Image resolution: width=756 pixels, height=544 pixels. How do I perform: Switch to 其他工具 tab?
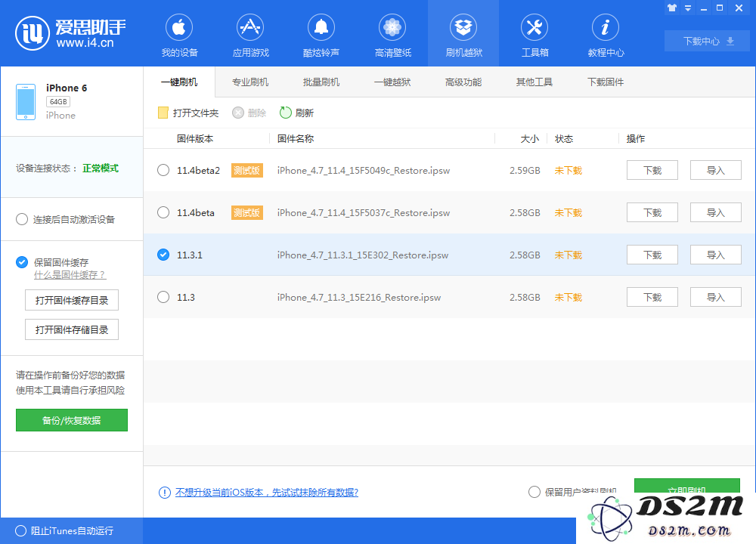click(534, 82)
